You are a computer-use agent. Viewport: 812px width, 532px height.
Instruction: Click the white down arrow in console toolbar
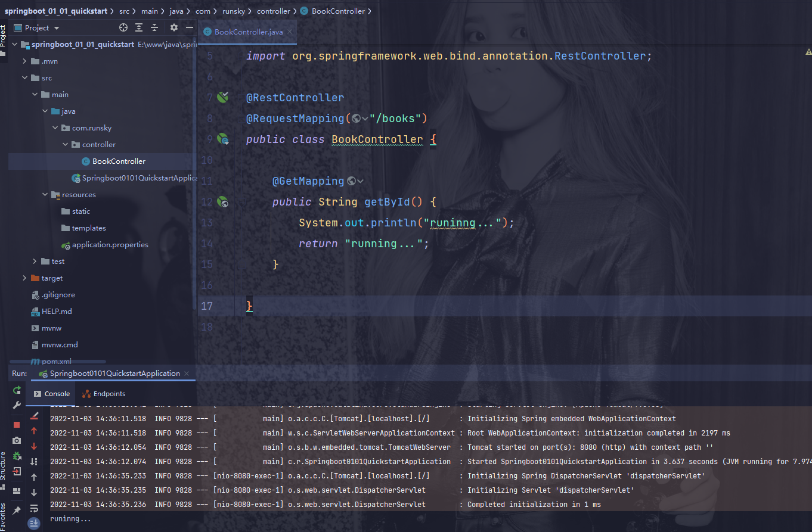[34, 493]
